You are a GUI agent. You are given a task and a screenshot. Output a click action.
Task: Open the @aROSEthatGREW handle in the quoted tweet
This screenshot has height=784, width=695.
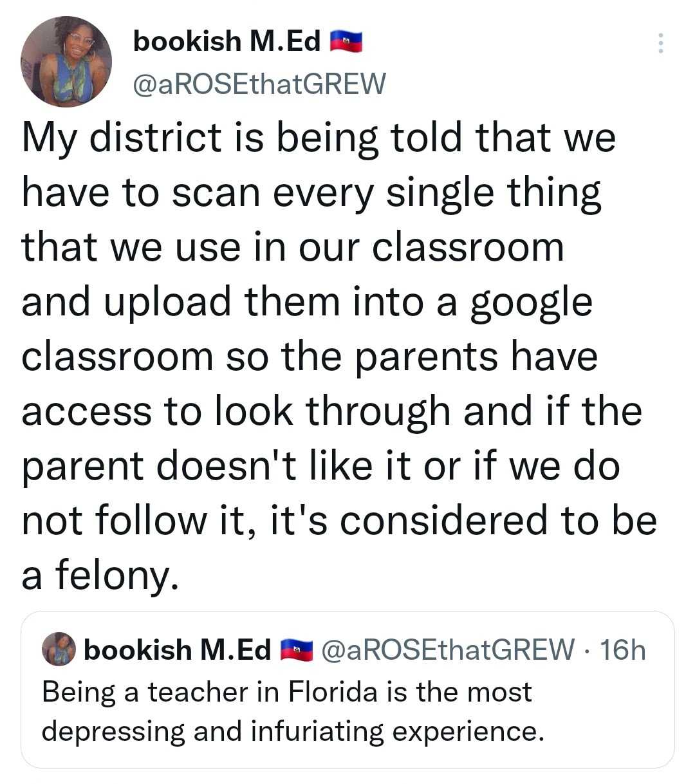click(x=447, y=649)
